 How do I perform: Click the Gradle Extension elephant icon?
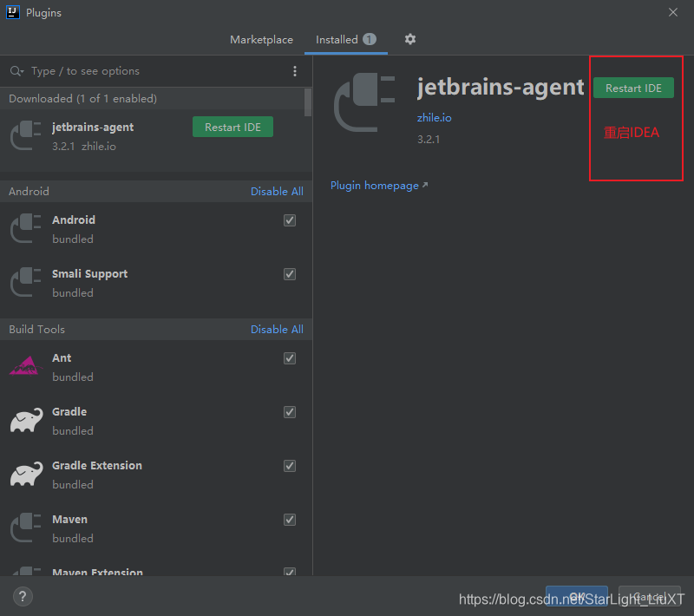(x=27, y=474)
